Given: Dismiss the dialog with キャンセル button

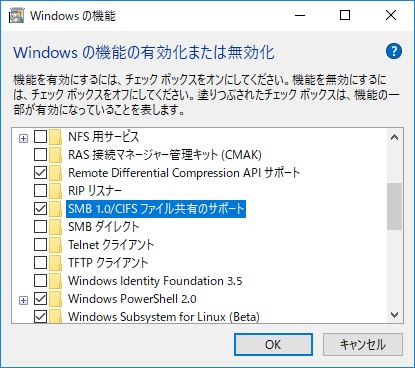Looking at the screenshot, I should [363, 344].
